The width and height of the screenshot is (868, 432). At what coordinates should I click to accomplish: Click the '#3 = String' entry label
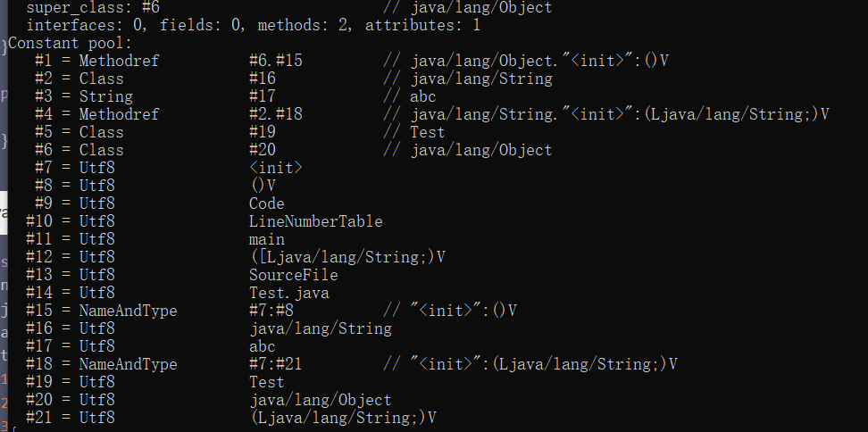tap(83, 96)
